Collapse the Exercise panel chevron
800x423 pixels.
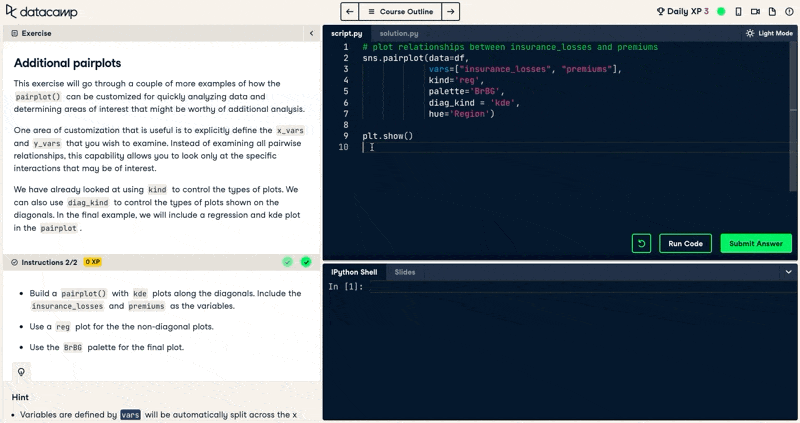tap(311, 33)
